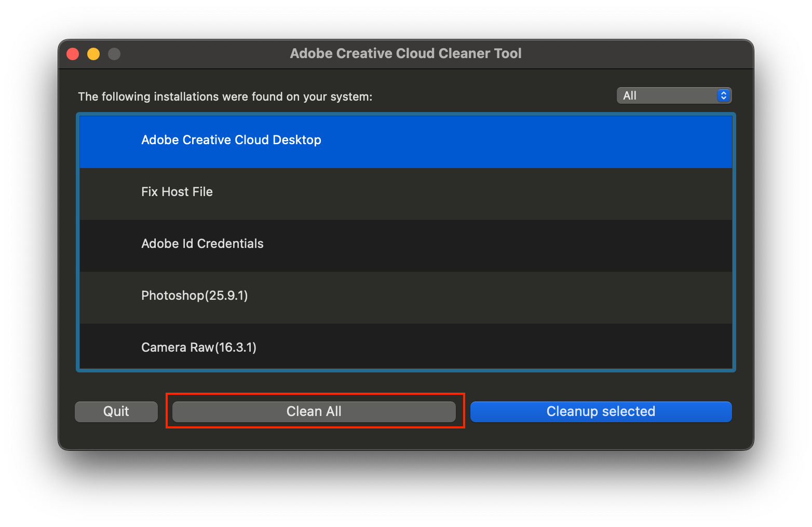The width and height of the screenshot is (812, 527).
Task: Close the Cleaner Tool window
Action: (73, 53)
